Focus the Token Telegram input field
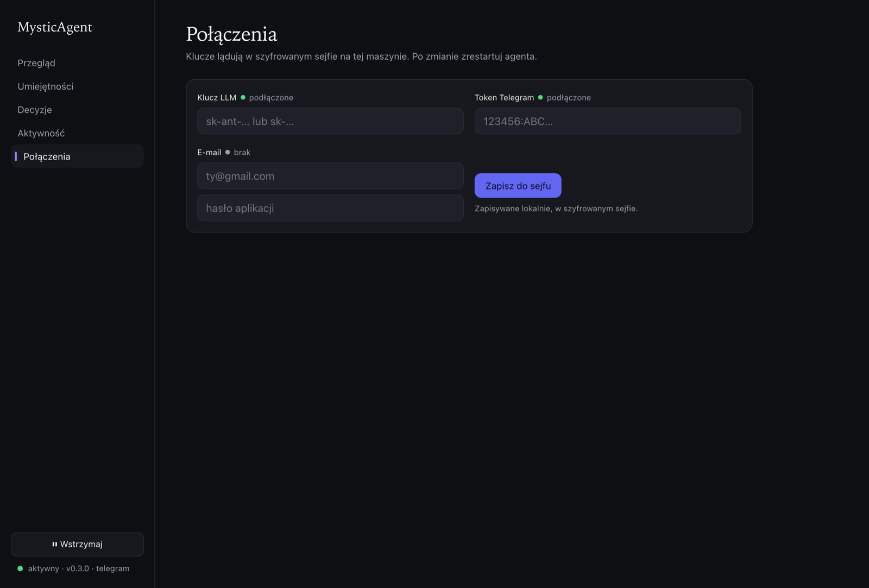Viewport: 869px width, 588px height. pyautogui.click(x=608, y=121)
